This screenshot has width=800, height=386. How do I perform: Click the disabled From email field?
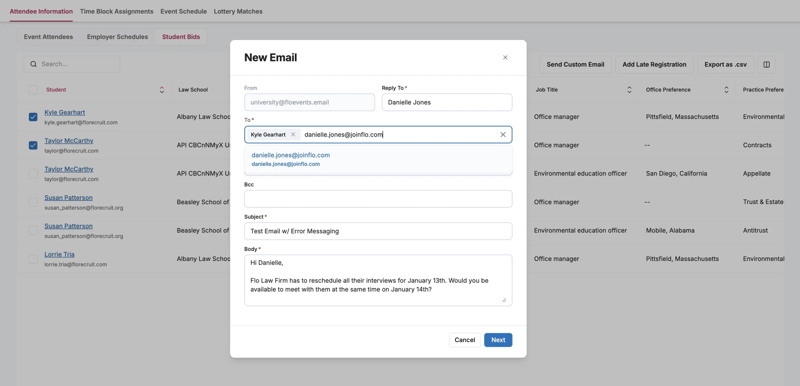309,102
